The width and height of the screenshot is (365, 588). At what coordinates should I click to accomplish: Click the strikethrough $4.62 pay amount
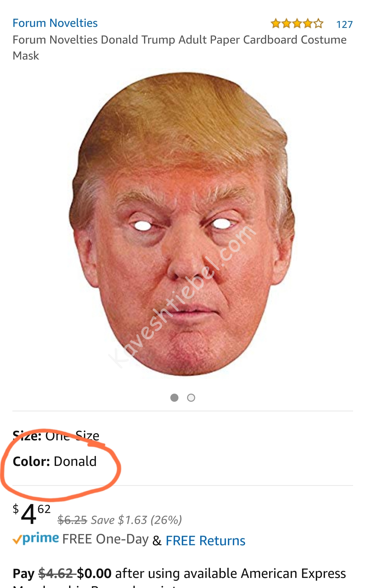click(x=56, y=573)
